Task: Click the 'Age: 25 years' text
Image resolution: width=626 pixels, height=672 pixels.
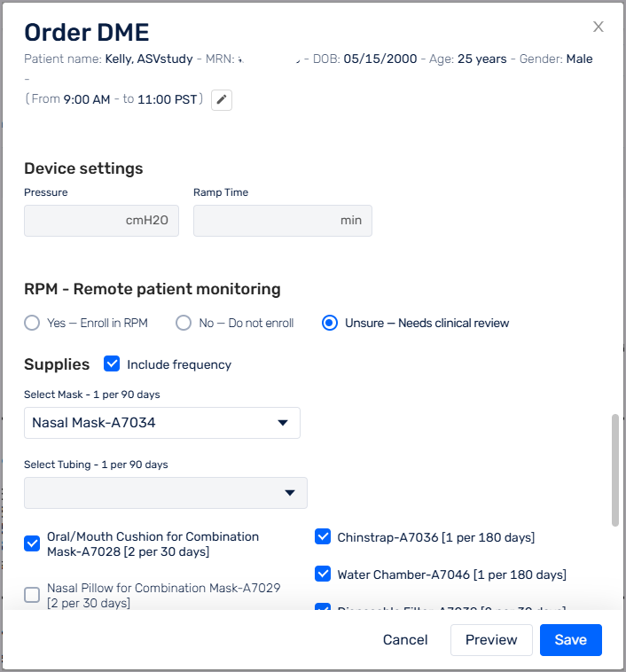Action: click(x=468, y=59)
